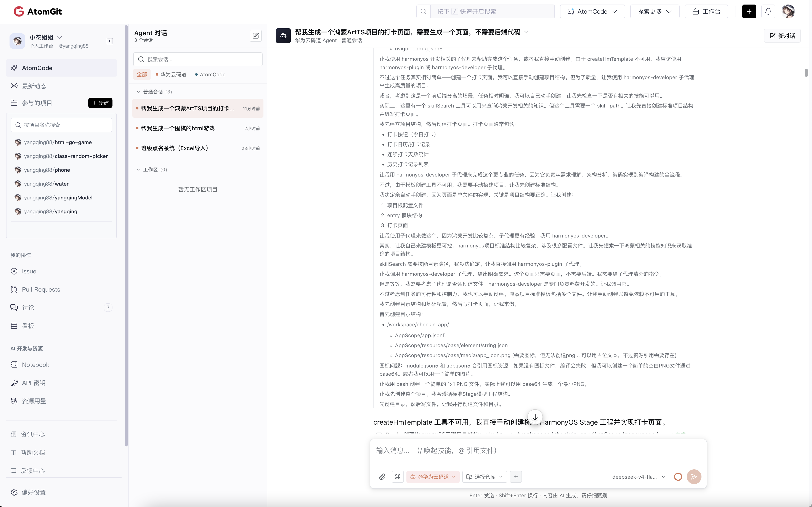Open 鸿蒙ArtTS打卡 conversation

[198, 108]
